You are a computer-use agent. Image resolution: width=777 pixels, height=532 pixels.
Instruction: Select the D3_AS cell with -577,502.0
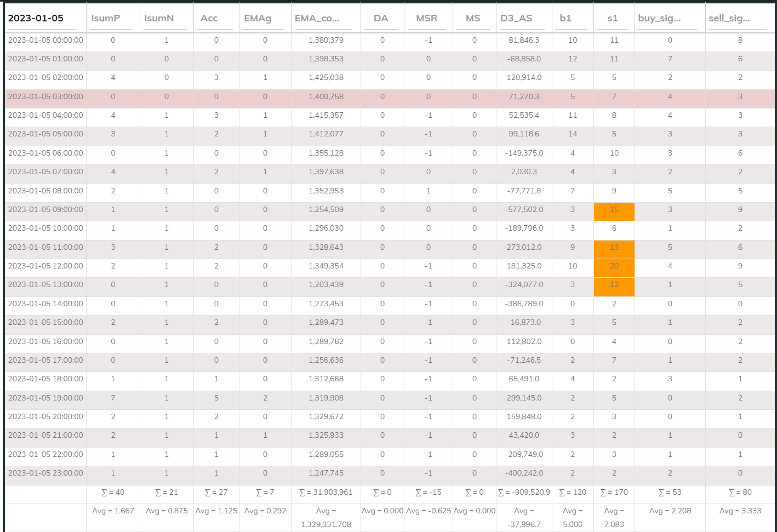[524, 209]
